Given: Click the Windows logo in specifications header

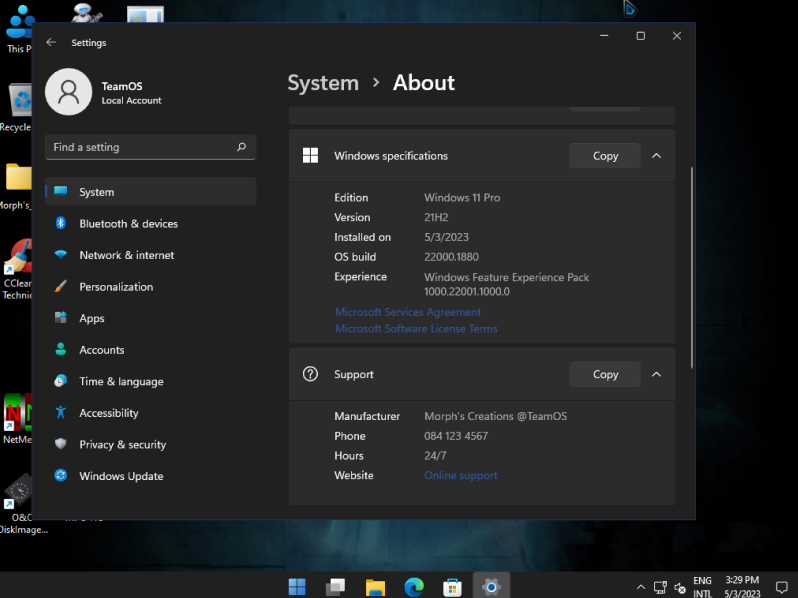Looking at the screenshot, I should coord(310,156).
